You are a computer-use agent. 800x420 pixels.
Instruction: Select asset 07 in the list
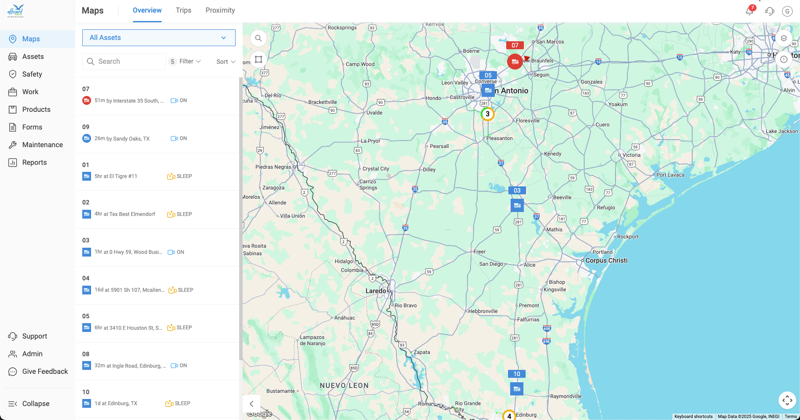pyautogui.click(x=159, y=96)
